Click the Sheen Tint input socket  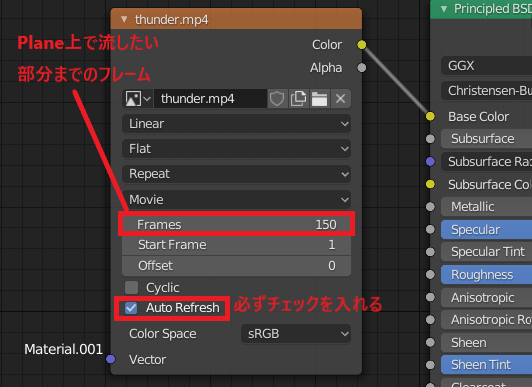pyautogui.click(x=430, y=365)
